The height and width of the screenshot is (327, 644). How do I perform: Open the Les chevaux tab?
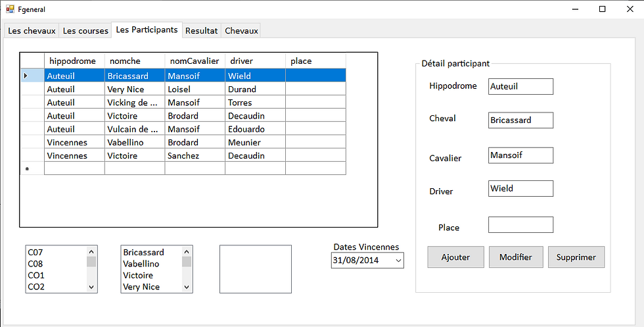click(x=32, y=30)
